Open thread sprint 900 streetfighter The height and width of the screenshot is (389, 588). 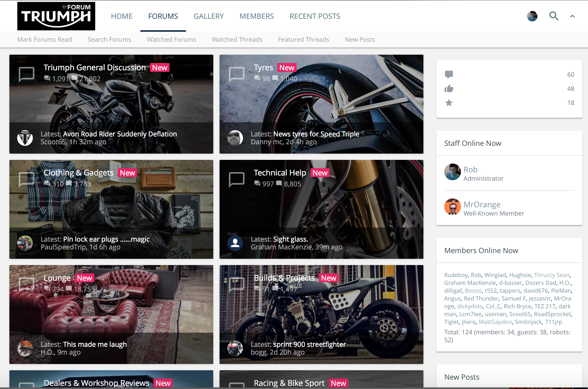click(x=309, y=344)
